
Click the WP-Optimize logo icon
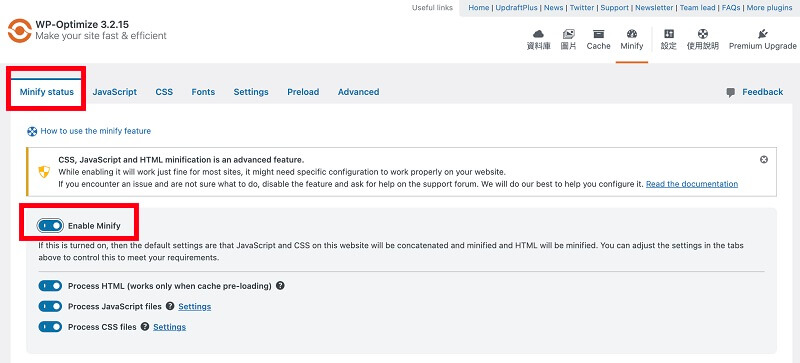19,30
